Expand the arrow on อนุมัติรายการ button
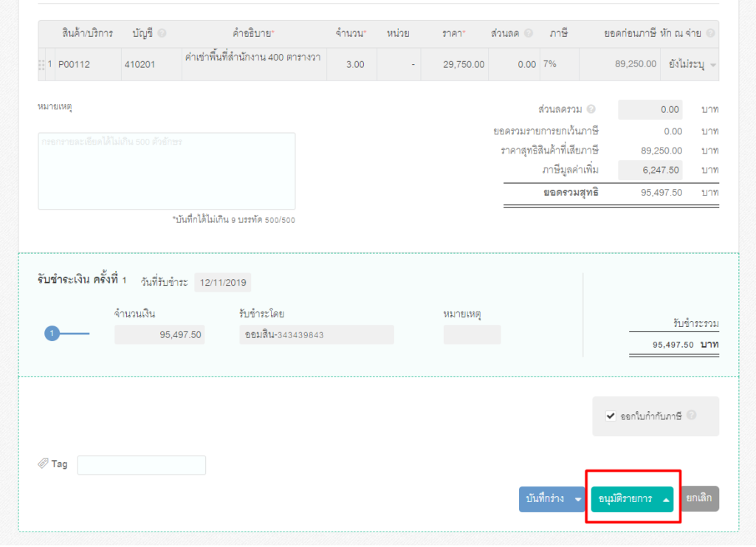This screenshot has height=547, width=756. [666, 499]
